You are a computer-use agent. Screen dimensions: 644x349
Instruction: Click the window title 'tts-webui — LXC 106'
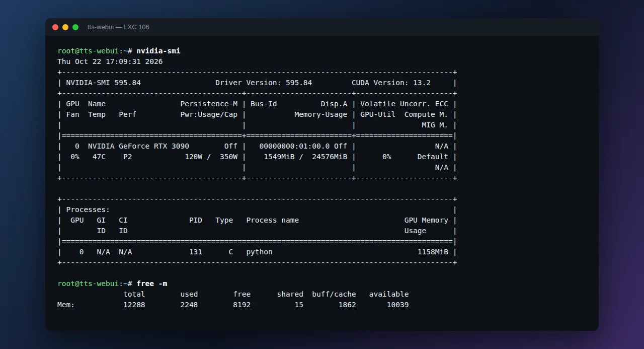[118, 27]
